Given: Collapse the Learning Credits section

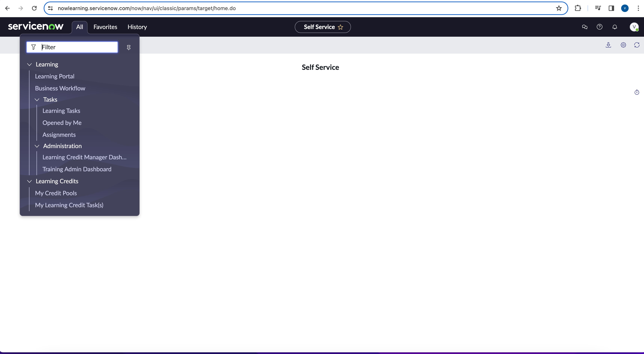Looking at the screenshot, I should (29, 181).
